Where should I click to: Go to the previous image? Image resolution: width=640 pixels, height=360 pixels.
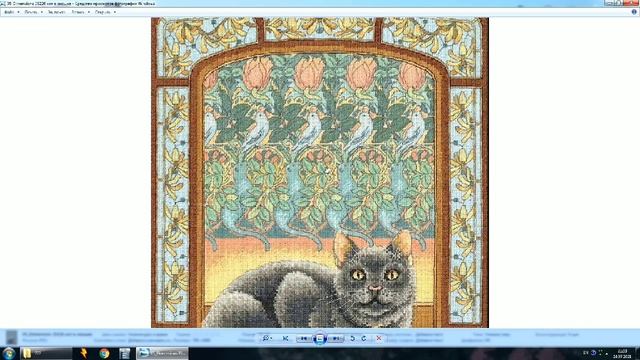[x=304, y=338]
